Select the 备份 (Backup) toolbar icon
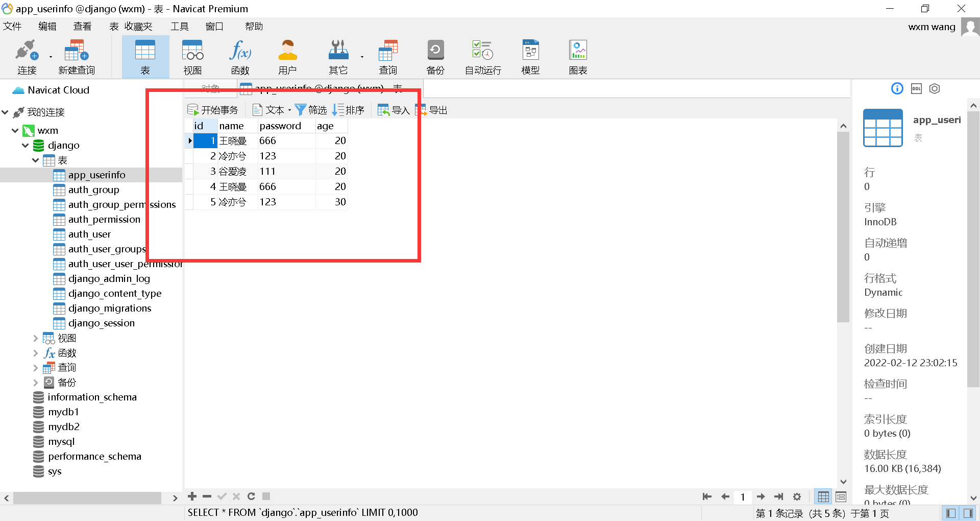Screen dimensions: 980x521 tap(435, 56)
